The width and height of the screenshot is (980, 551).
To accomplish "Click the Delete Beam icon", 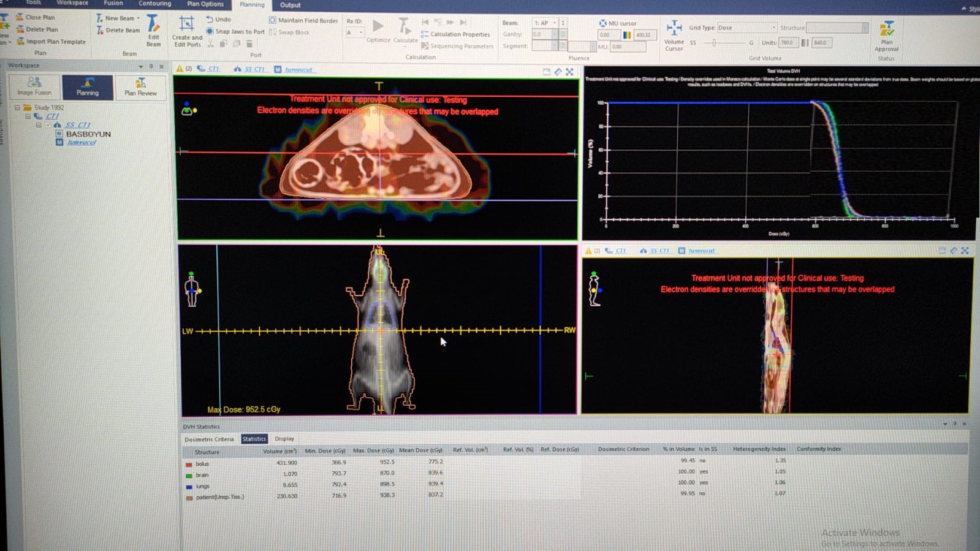I will 100,31.
